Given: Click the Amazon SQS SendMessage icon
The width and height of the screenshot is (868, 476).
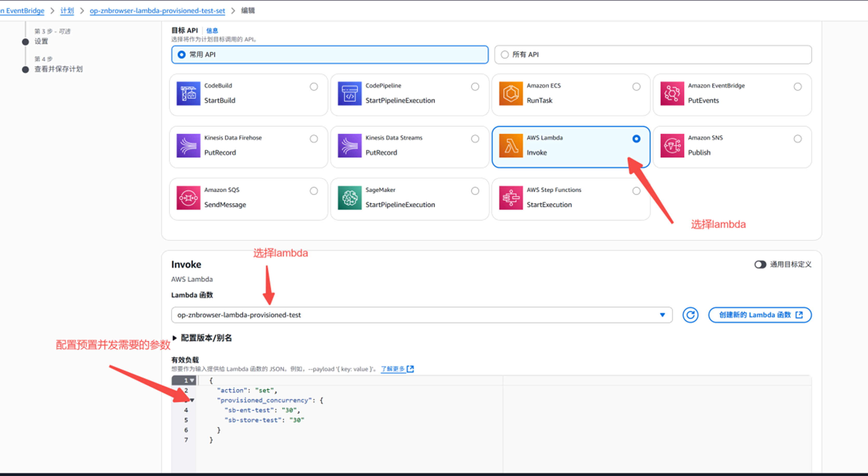Looking at the screenshot, I should pos(188,198).
